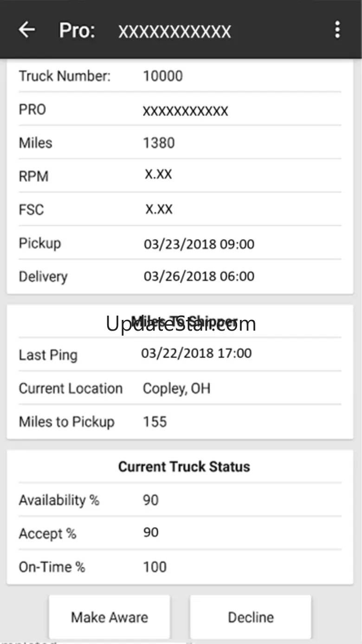Tap Current Location Copley, OH
The height and width of the screenshot is (644, 362).
[x=176, y=388]
